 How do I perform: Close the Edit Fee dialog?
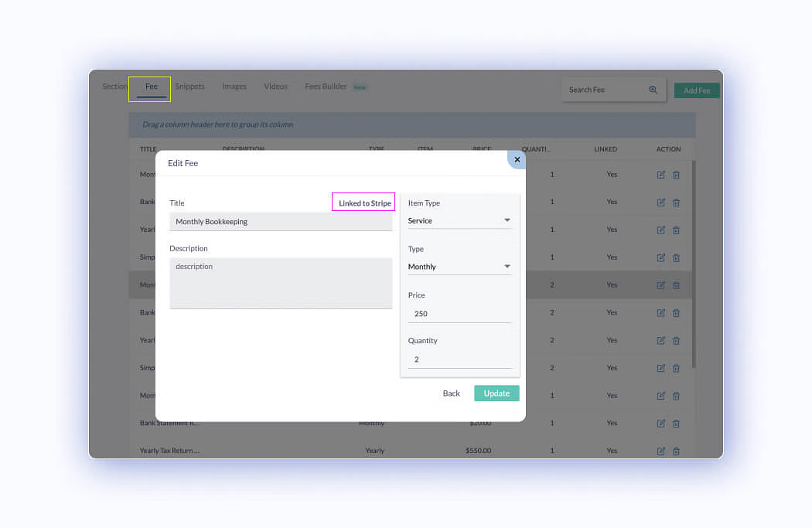tap(517, 159)
